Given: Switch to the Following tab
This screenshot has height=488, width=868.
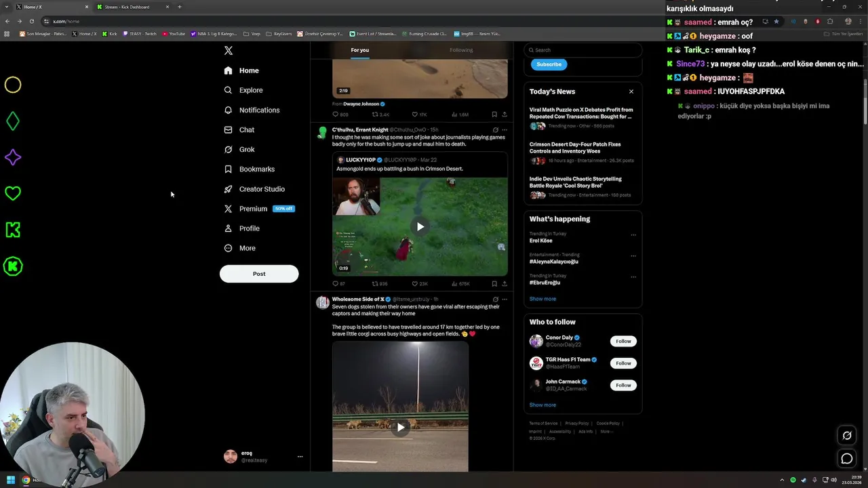Looking at the screenshot, I should pyautogui.click(x=461, y=50).
